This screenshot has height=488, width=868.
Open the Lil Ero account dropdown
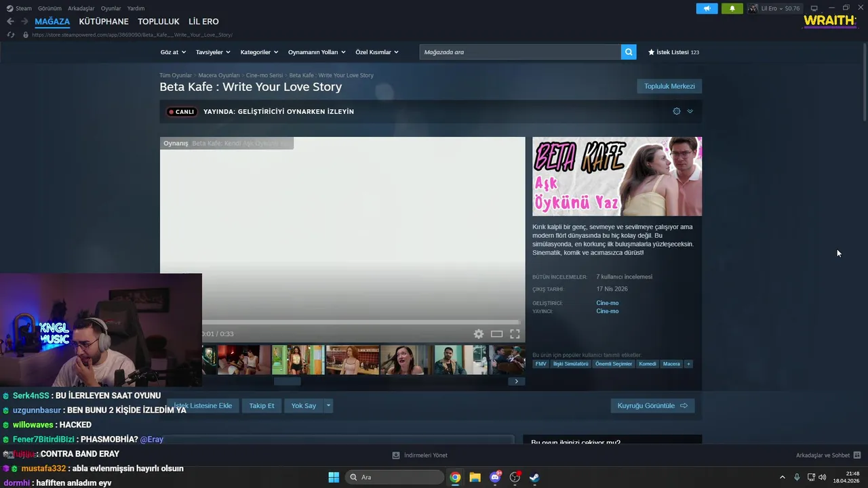click(774, 8)
